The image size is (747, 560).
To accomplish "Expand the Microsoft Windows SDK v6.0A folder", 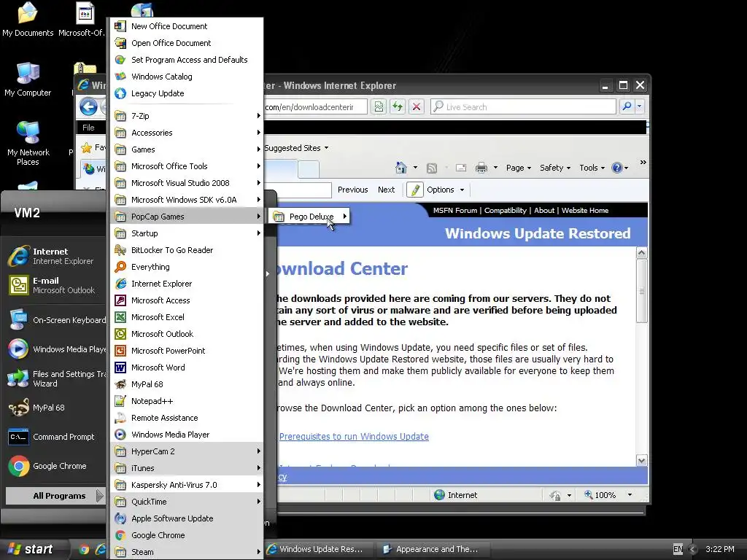I will tap(186, 200).
